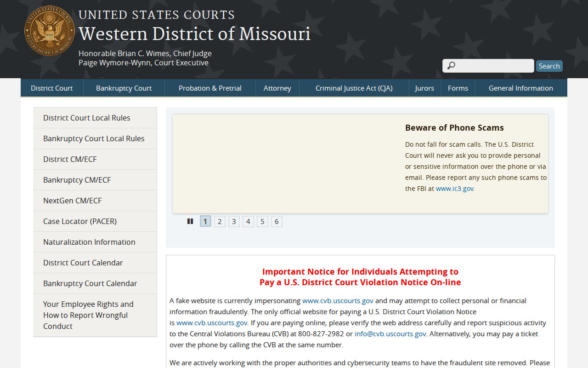Viewport: 588px width, 368px height.
Task: Open District Court Local Rules
Action: (x=95, y=118)
